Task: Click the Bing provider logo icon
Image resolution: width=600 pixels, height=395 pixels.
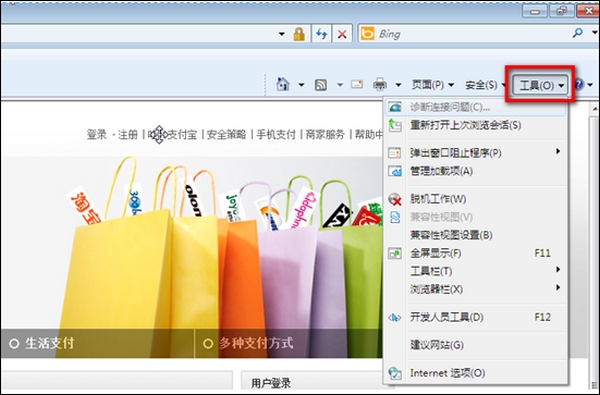Action: pyautogui.click(x=367, y=34)
